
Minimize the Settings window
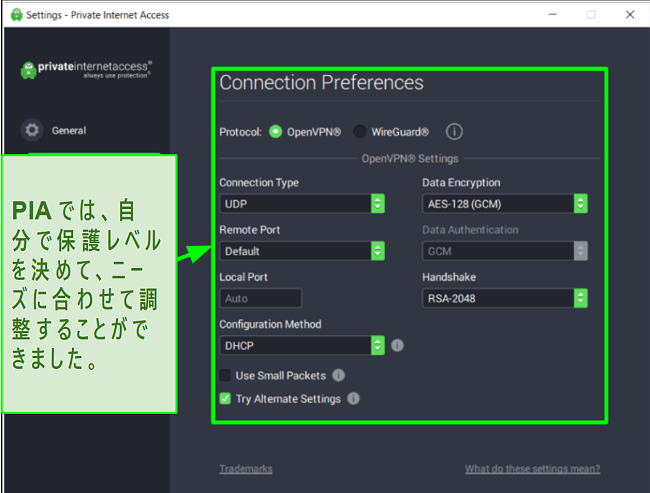[x=552, y=15]
